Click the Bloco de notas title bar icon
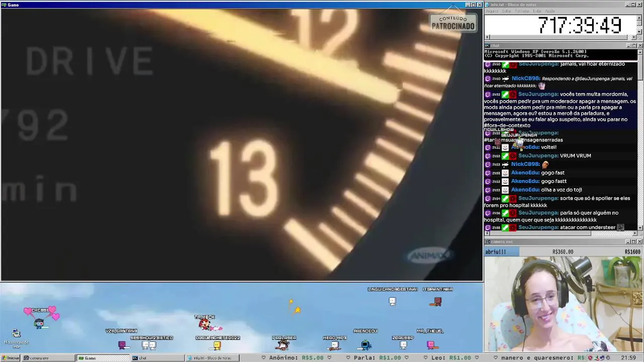The image size is (644, 362). 488,5
